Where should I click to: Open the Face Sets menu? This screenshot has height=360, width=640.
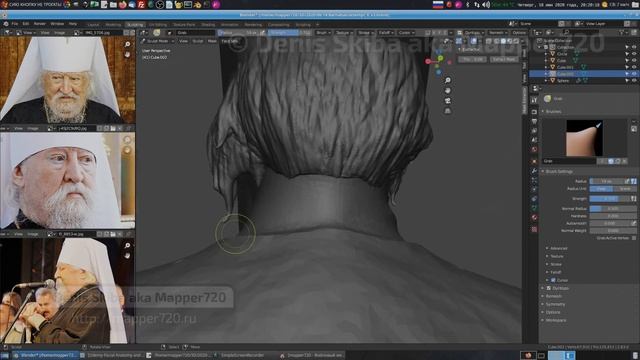point(230,41)
